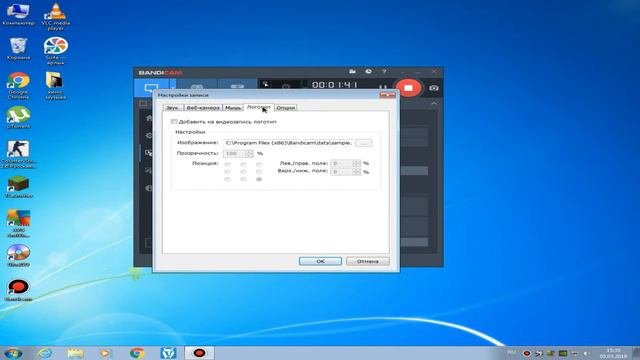Confirm settings with the OK button
Screen dimensions: 640x360
click(x=320, y=261)
